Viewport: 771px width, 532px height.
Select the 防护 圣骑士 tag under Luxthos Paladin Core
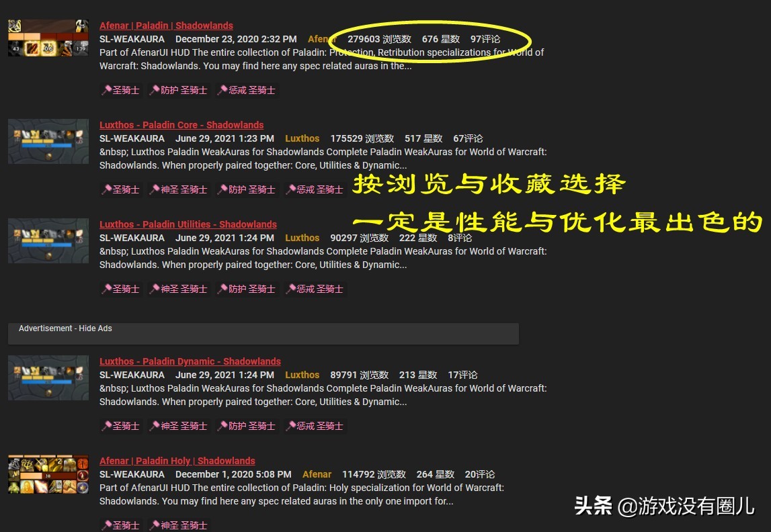247,189
